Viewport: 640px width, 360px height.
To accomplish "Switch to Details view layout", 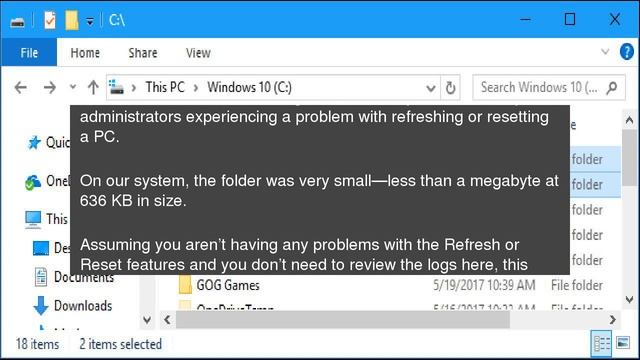I will (x=601, y=343).
